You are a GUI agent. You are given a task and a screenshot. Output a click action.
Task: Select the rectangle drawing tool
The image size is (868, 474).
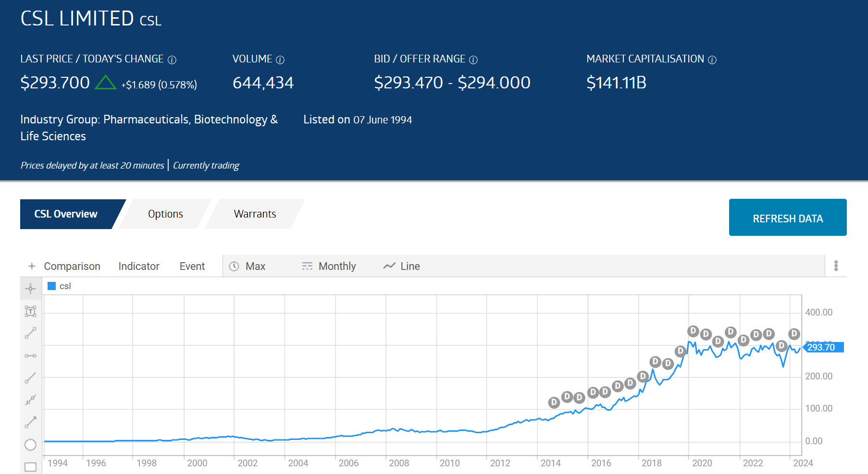pos(30,467)
